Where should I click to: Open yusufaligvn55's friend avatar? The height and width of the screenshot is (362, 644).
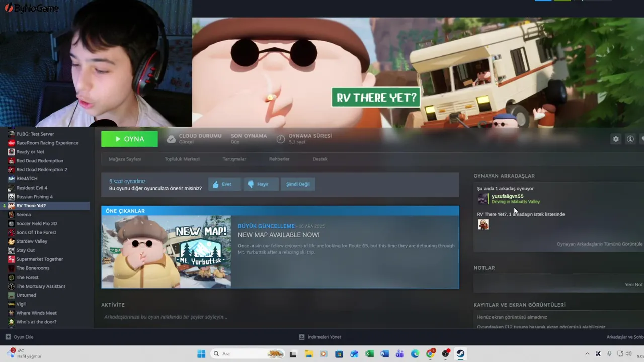[483, 199]
